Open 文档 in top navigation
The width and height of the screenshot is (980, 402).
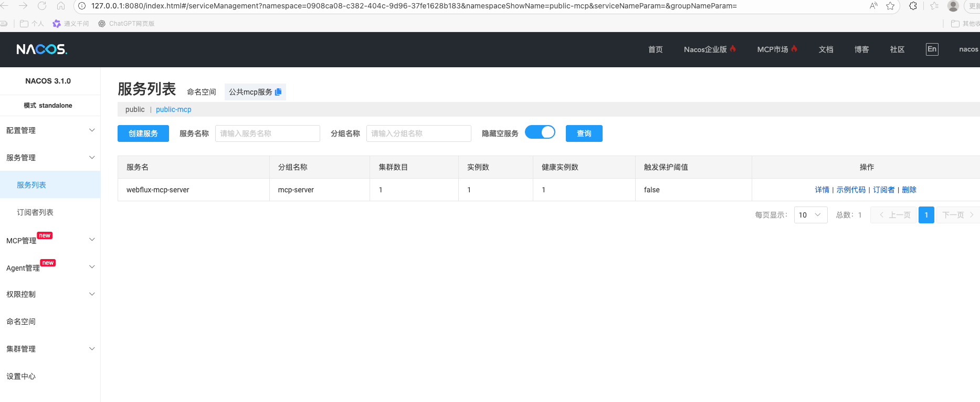point(826,49)
